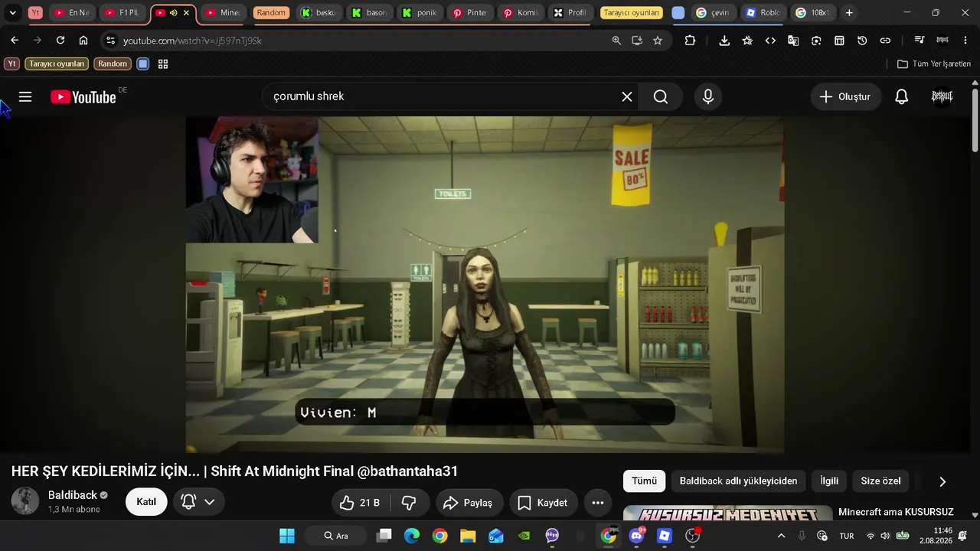
Task: Open the media controls toolbar icon
Action: tap(920, 41)
